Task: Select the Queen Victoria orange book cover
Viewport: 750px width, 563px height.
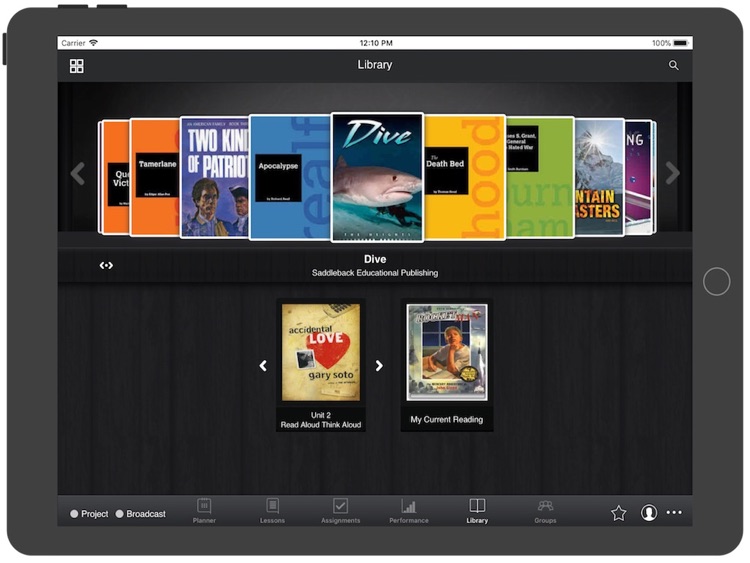Action: [x=116, y=177]
